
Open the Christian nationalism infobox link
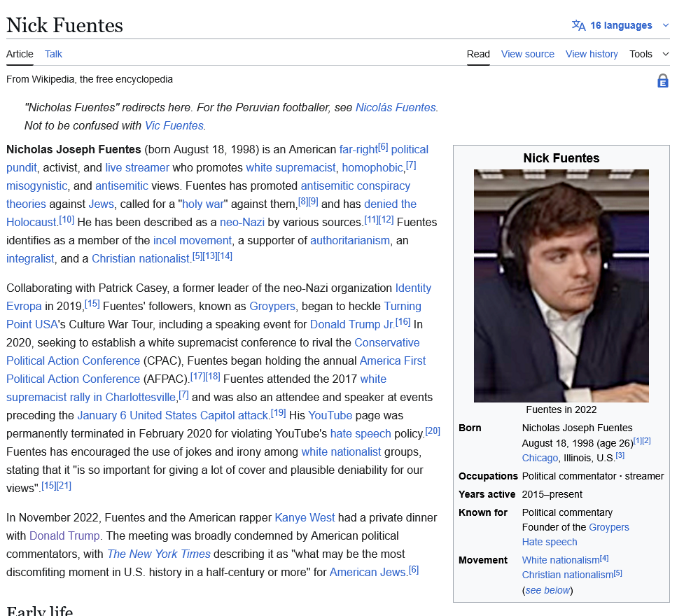tap(568, 575)
